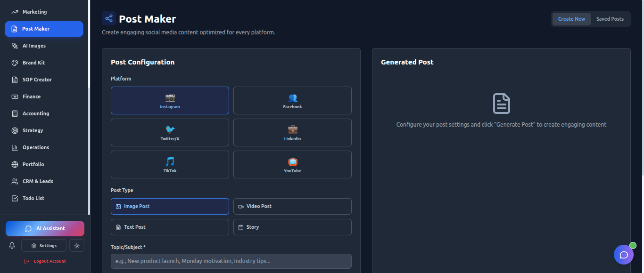Viewport: 644px width, 273px height.
Task: Switch to the Saved Posts tab
Action: 610,19
